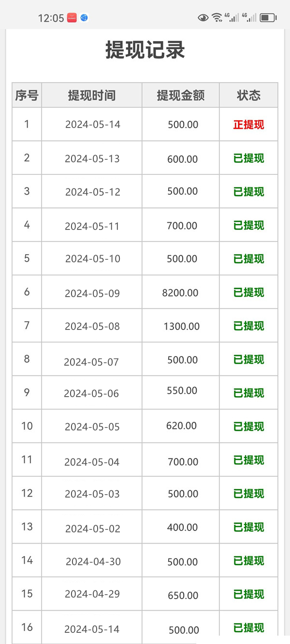Click the 序号 column header
Viewport: 290px width, 644px height.
27,95
